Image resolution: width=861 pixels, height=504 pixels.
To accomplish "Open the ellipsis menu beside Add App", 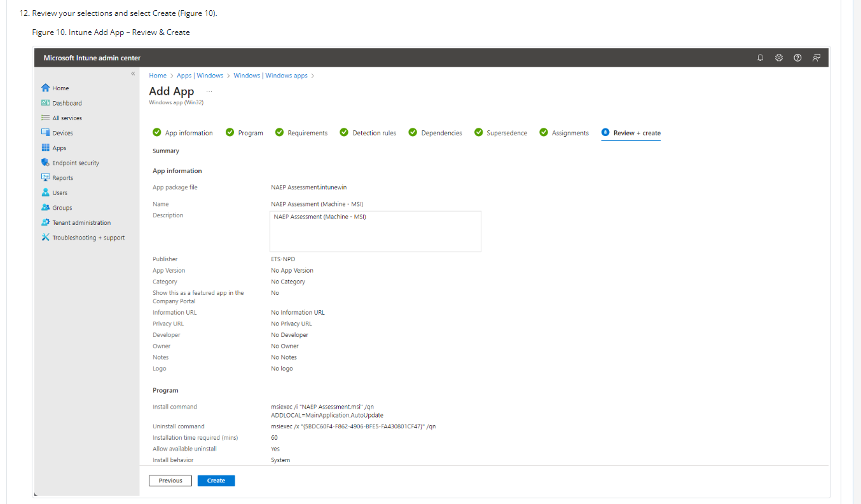I will point(209,92).
